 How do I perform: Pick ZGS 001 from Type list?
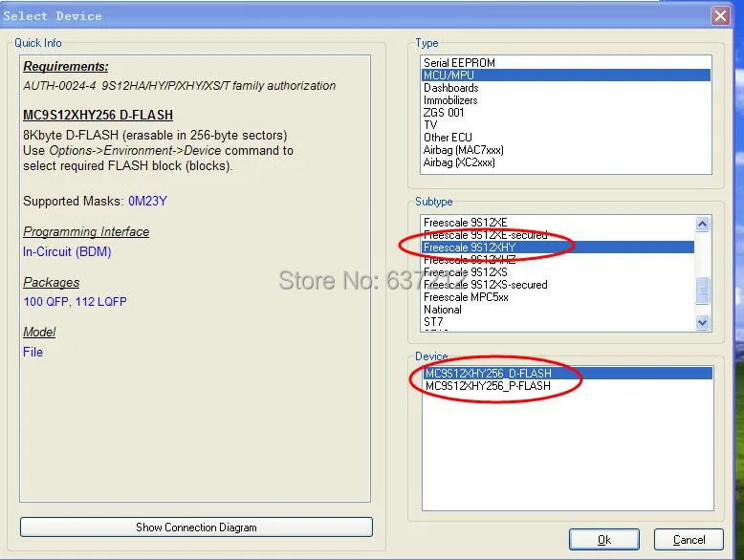point(565,113)
